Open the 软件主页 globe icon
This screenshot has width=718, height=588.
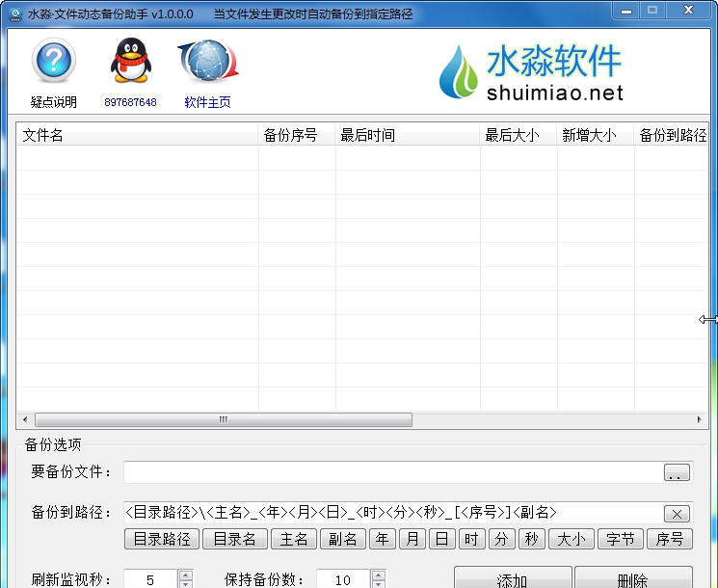pos(208,61)
